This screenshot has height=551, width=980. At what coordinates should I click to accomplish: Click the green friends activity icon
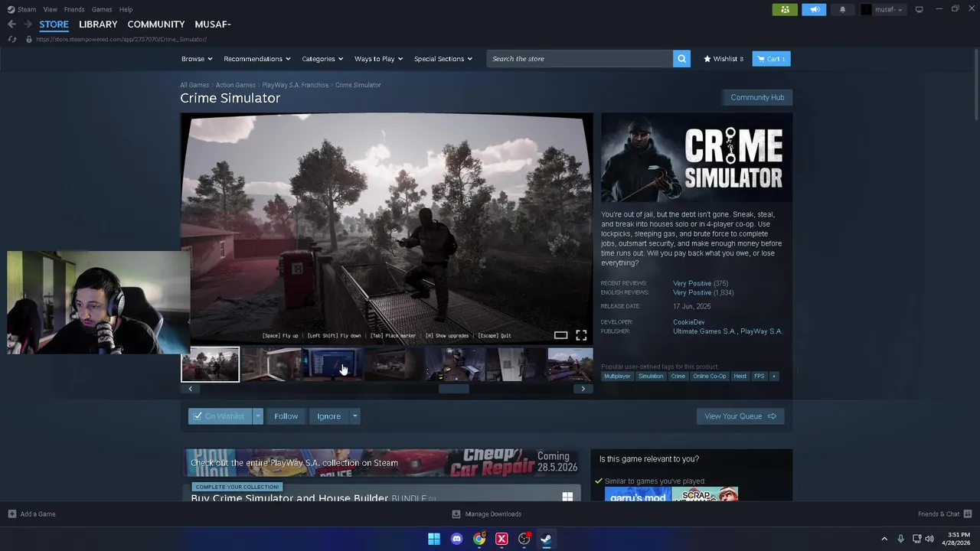(x=785, y=9)
